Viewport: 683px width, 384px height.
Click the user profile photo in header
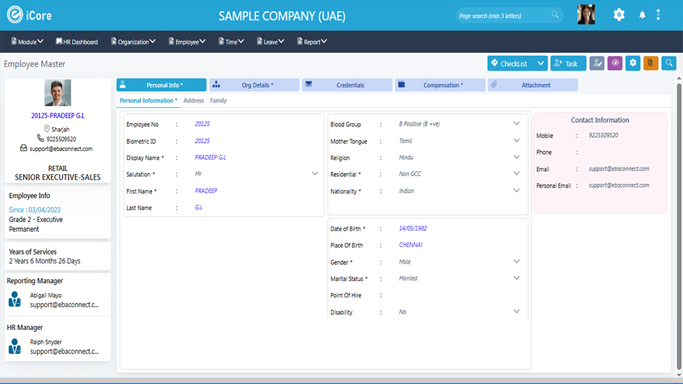tap(586, 15)
